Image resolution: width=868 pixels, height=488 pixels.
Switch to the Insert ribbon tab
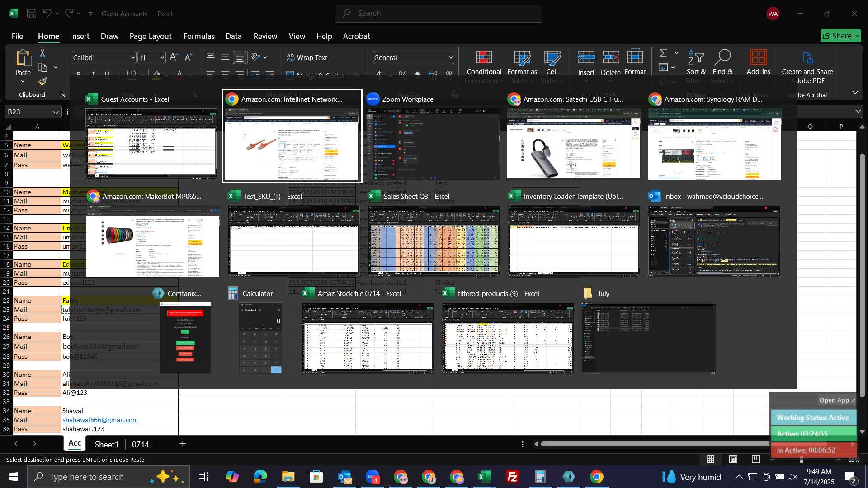[80, 36]
